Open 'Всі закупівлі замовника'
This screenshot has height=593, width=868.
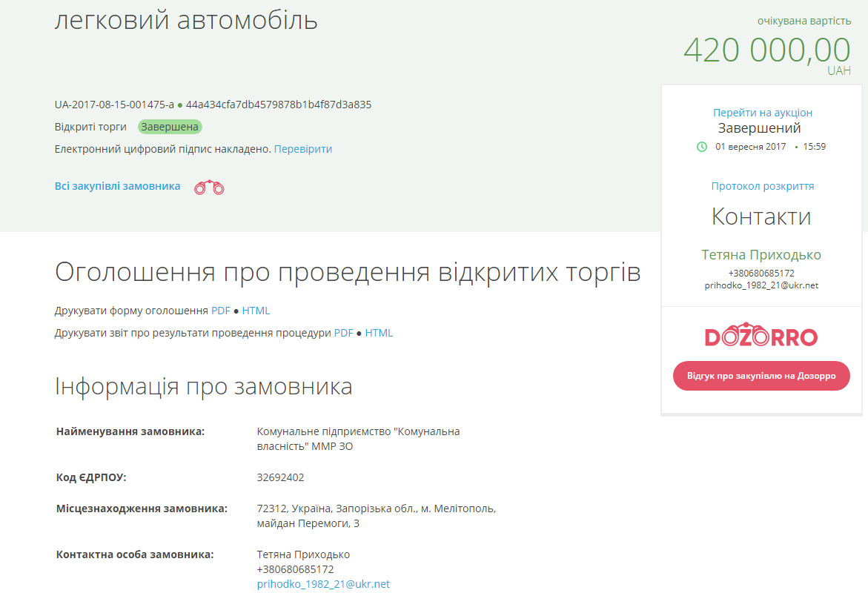click(117, 186)
